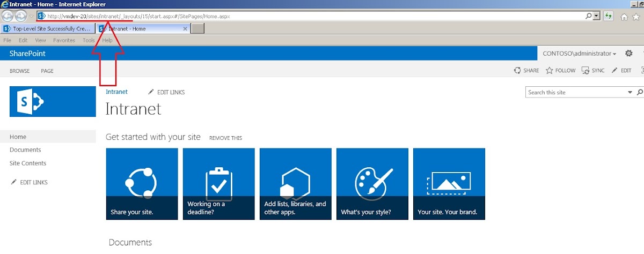This screenshot has height=254, width=644.
Task: Open the Settings gear menu
Action: 629,54
